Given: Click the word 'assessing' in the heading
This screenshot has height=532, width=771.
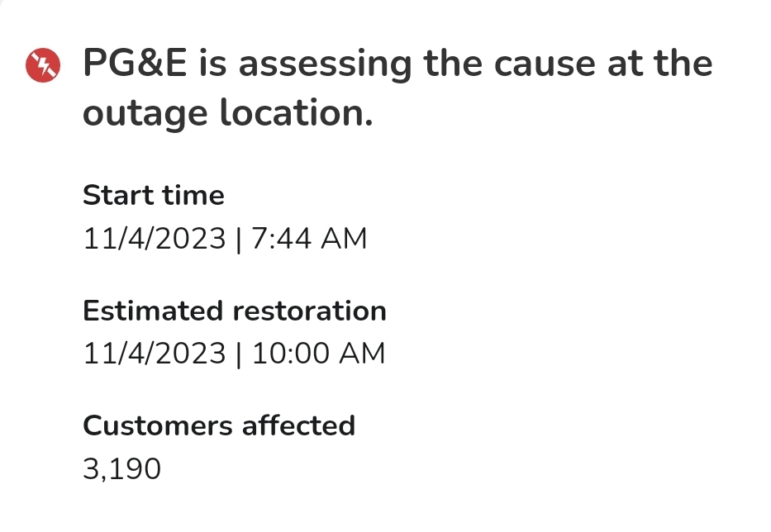Looking at the screenshot, I should tap(325, 65).
